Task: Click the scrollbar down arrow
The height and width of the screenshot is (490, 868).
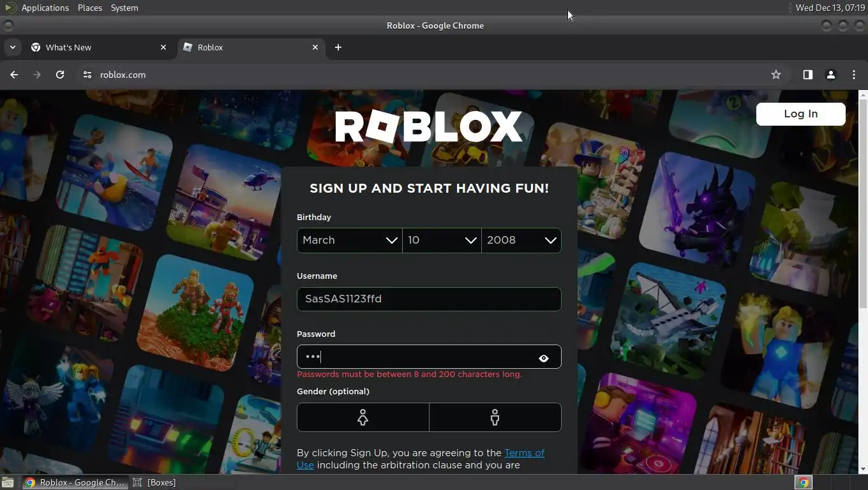Action: (x=863, y=469)
